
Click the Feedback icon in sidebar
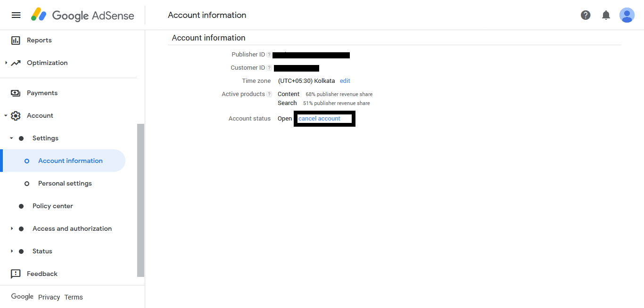[x=16, y=274]
